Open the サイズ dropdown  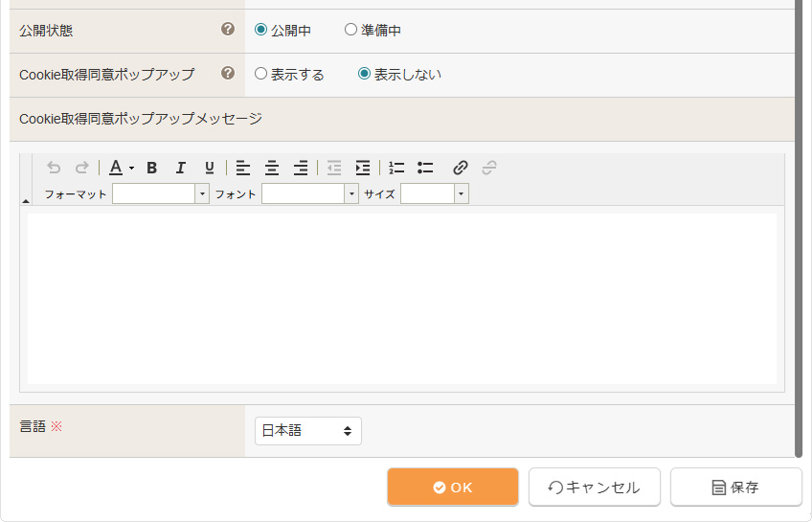(x=435, y=194)
